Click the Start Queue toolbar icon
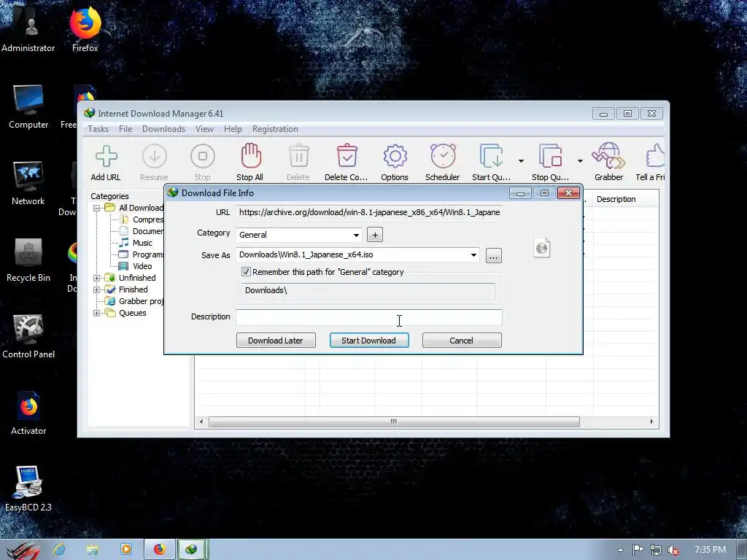 click(491, 156)
